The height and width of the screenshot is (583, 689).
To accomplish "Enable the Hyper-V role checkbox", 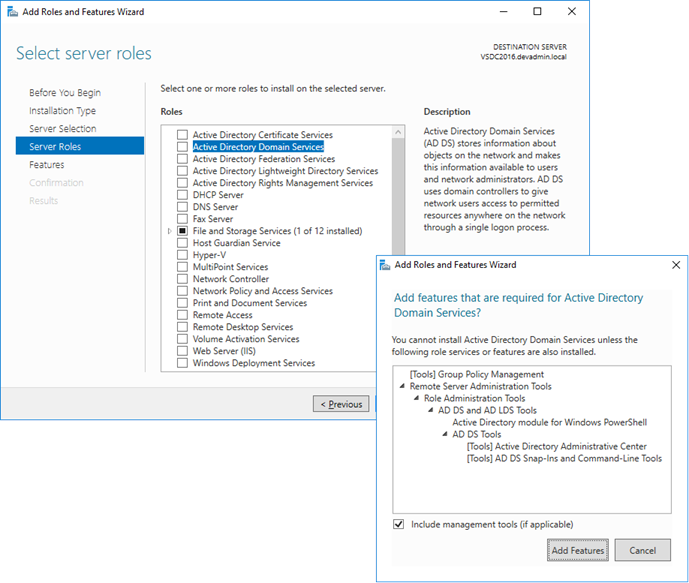I will pyautogui.click(x=182, y=255).
